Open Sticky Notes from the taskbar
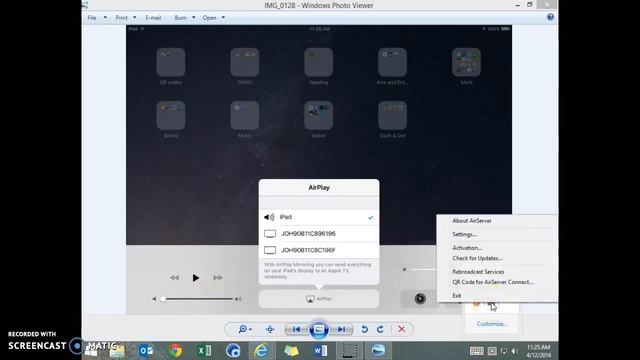The height and width of the screenshot is (360, 640). click(291, 351)
